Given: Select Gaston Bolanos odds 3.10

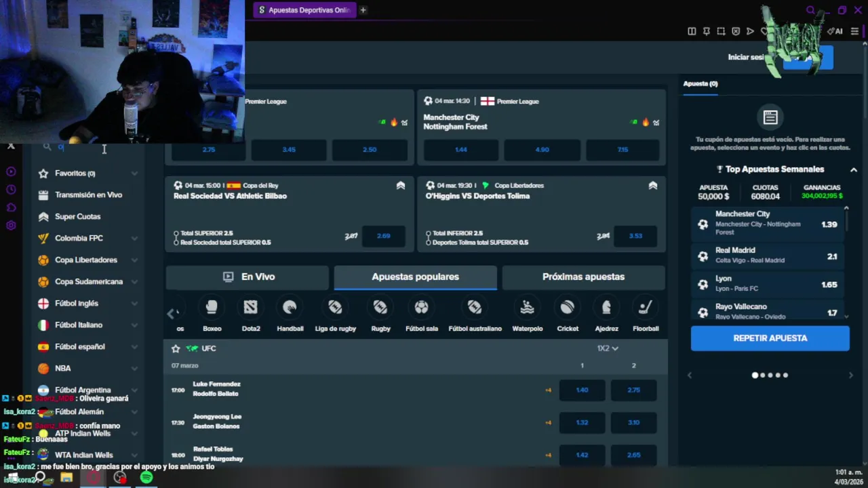Looking at the screenshot, I should (x=633, y=422).
